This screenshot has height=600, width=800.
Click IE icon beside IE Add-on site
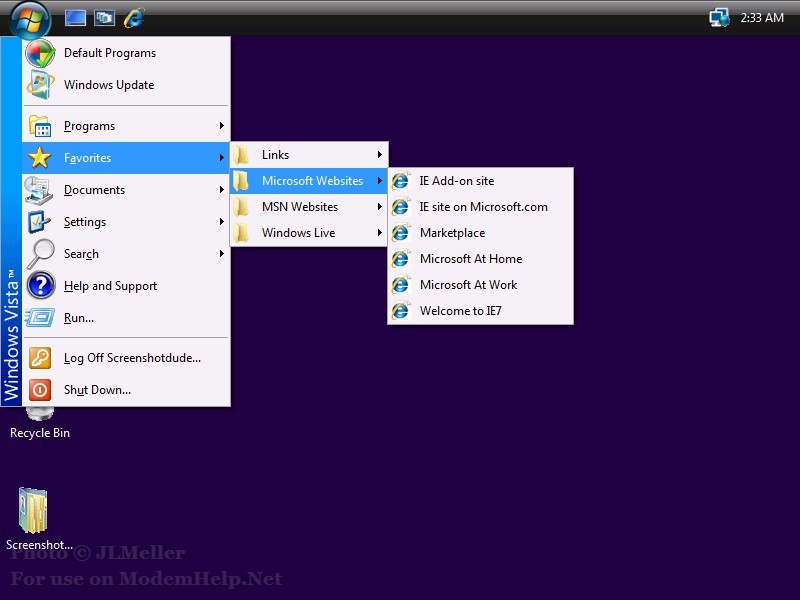(401, 181)
